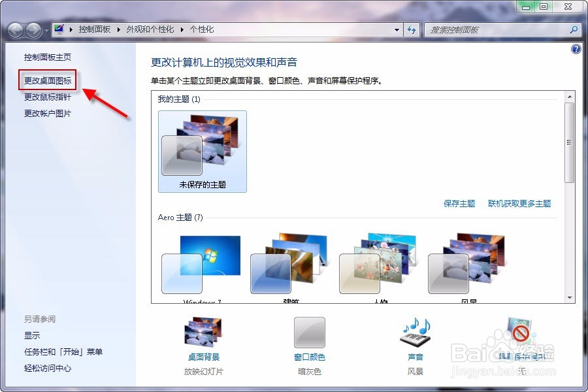Open the Sounds (声音) icon

pos(416,332)
